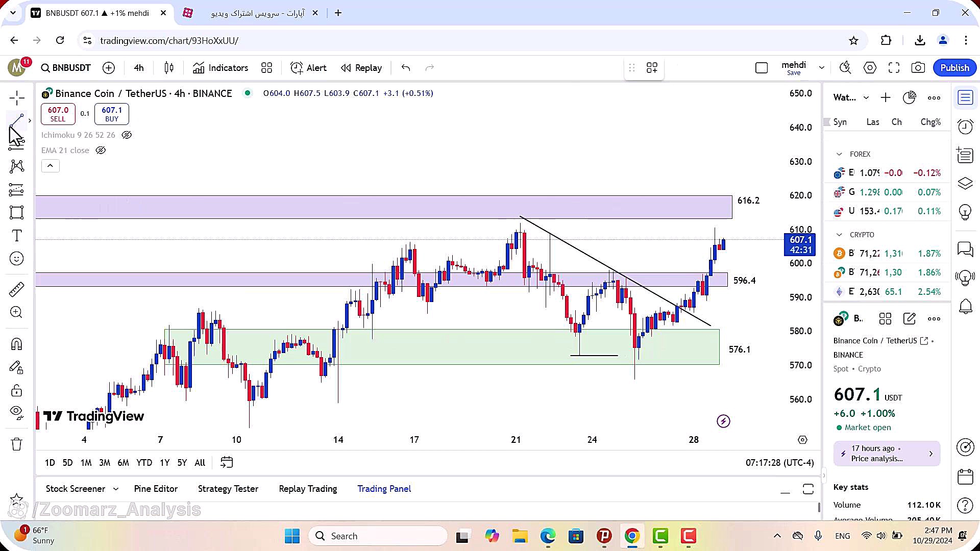Open the alerts clock panel icon

965,127
